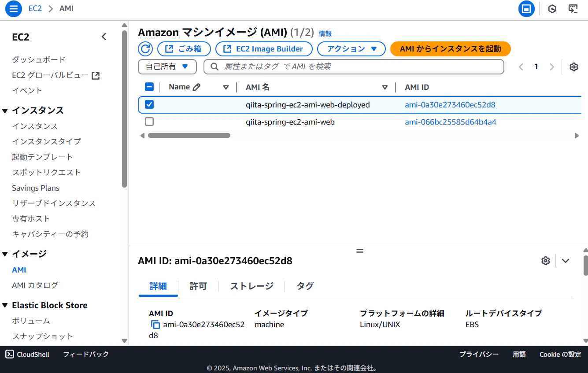Viewport: 588px width, 373px height.
Task: Focus the AMI search field
Action: tap(354, 67)
